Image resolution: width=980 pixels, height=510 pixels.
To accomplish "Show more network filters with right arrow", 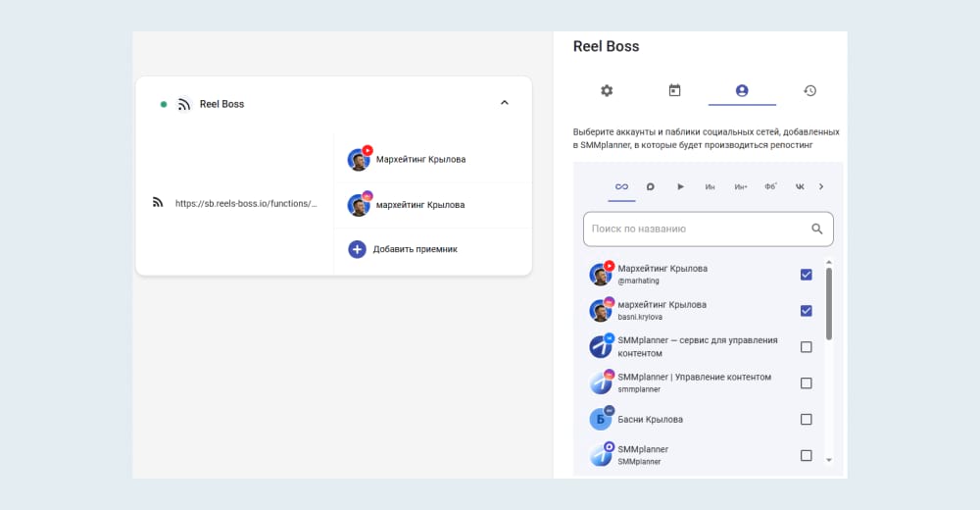I will coord(821,186).
